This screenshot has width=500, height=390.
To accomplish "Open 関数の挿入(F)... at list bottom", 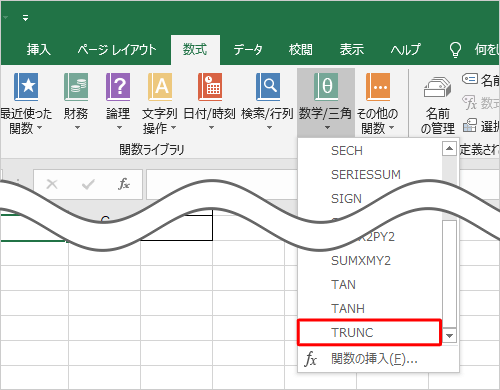I will 378,359.
